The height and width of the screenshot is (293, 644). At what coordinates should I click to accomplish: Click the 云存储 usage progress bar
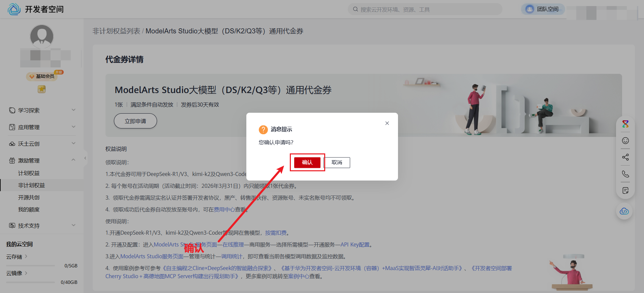tap(31, 266)
